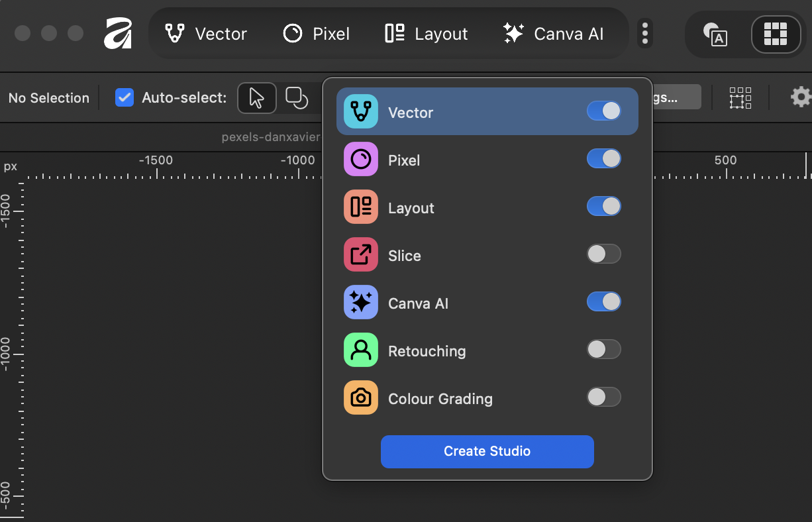The width and height of the screenshot is (812, 522).
Task: Click the text styles icon at top right
Action: pos(715,34)
